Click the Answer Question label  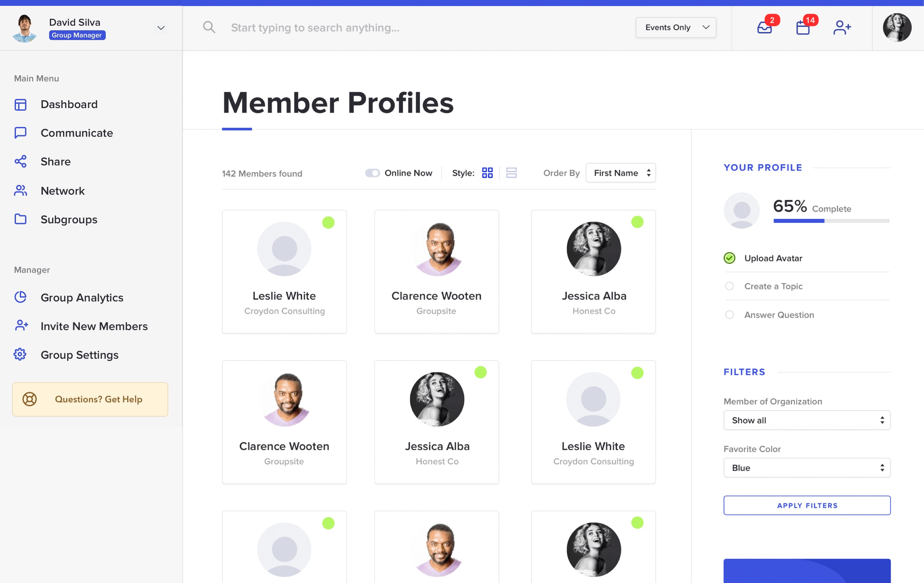[779, 315]
